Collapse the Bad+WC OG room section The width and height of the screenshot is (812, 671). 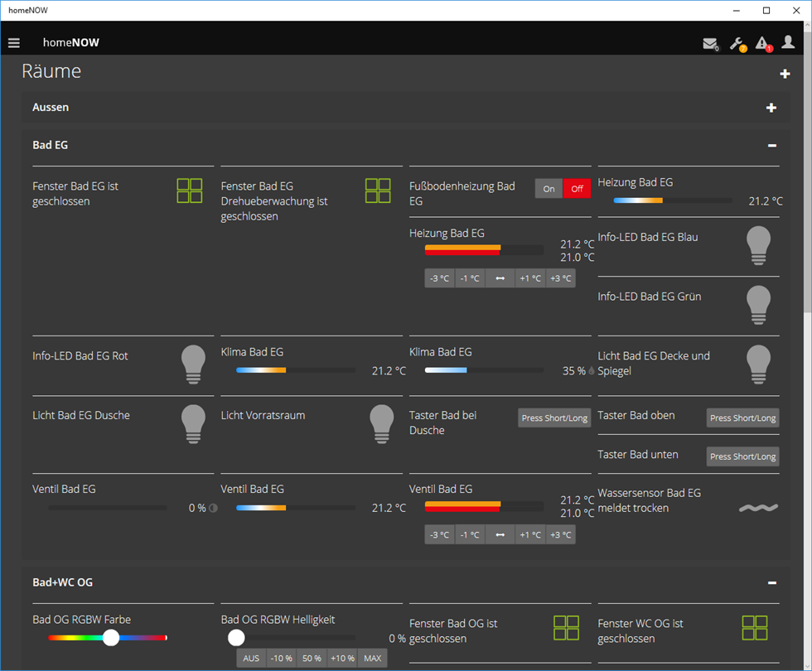point(772,583)
